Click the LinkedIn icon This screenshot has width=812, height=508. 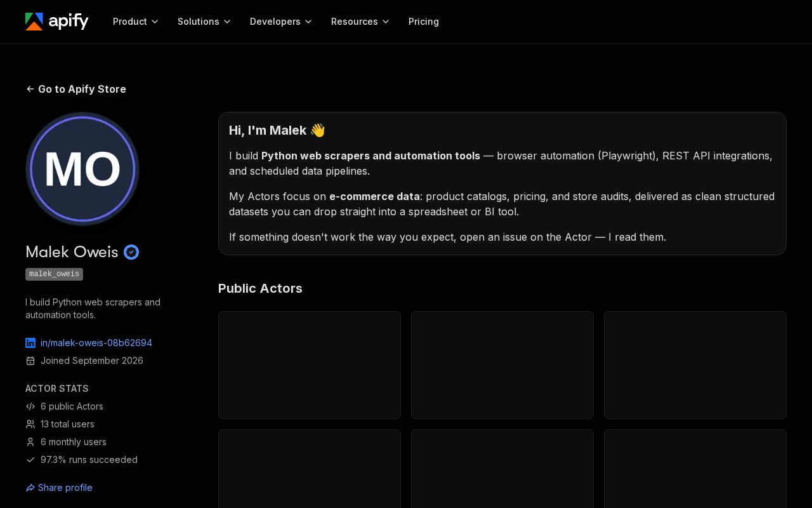pos(30,343)
